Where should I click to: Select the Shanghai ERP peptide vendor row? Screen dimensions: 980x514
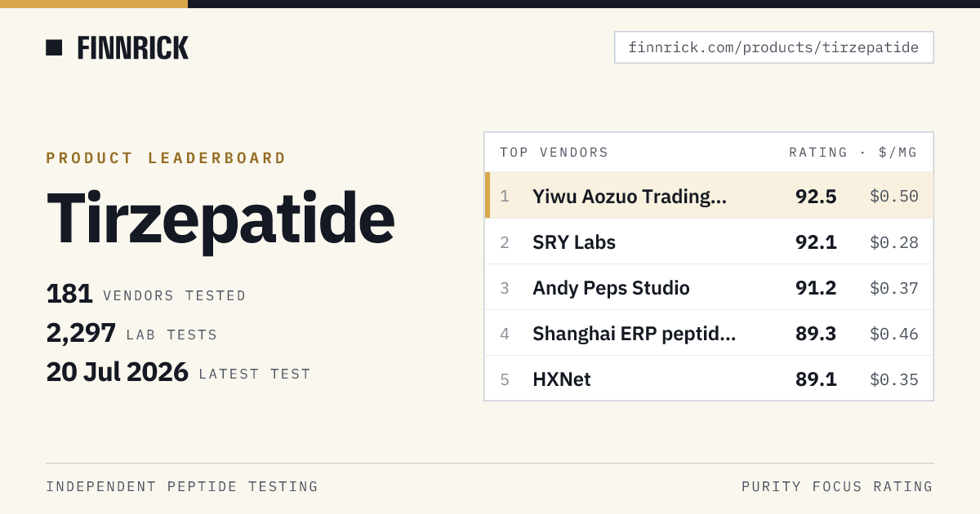tap(709, 333)
